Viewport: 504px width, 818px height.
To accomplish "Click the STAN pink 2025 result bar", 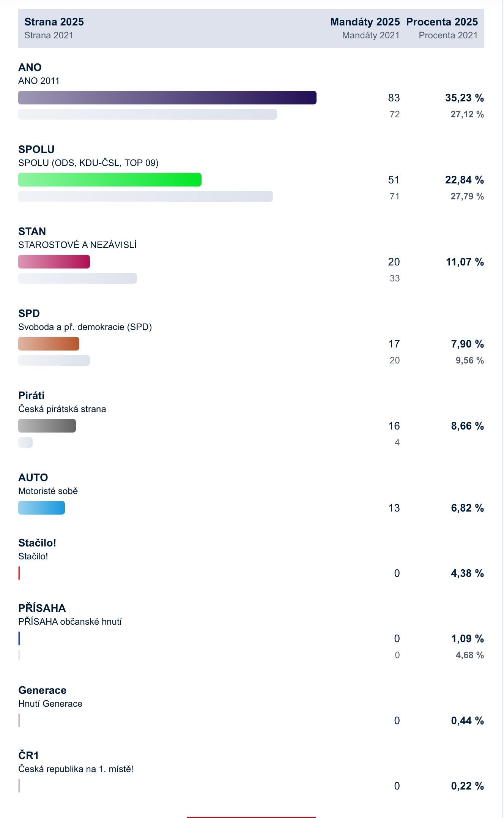I will [x=54, y=262].
